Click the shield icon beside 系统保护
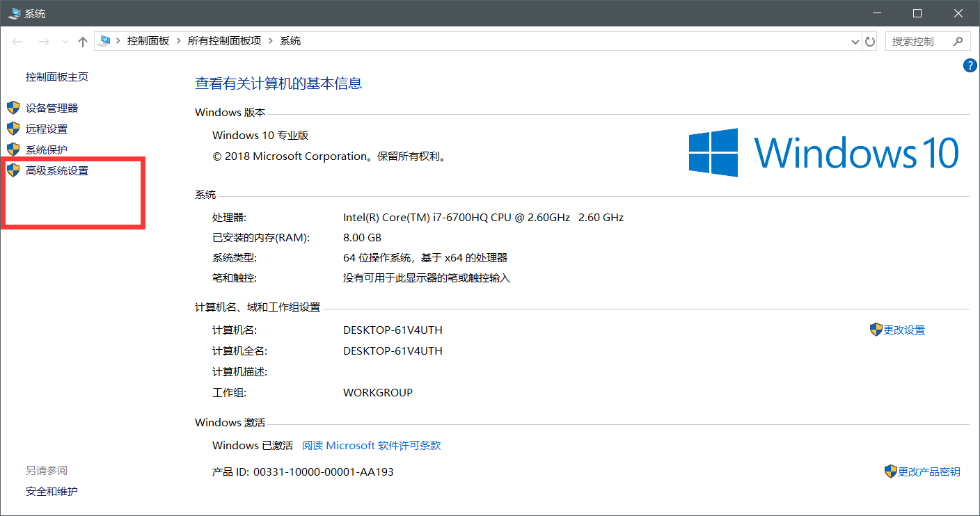Screen dimensions: 980x516 click(13, 150)
